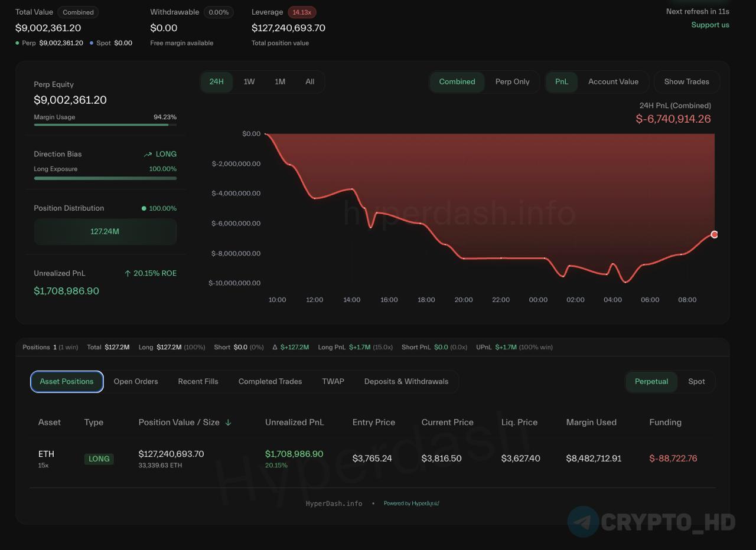The width and height of the screenshot is (756, 550).
Task: Click Entry Price $3,765.24 cell
Action: click(372, 459)
